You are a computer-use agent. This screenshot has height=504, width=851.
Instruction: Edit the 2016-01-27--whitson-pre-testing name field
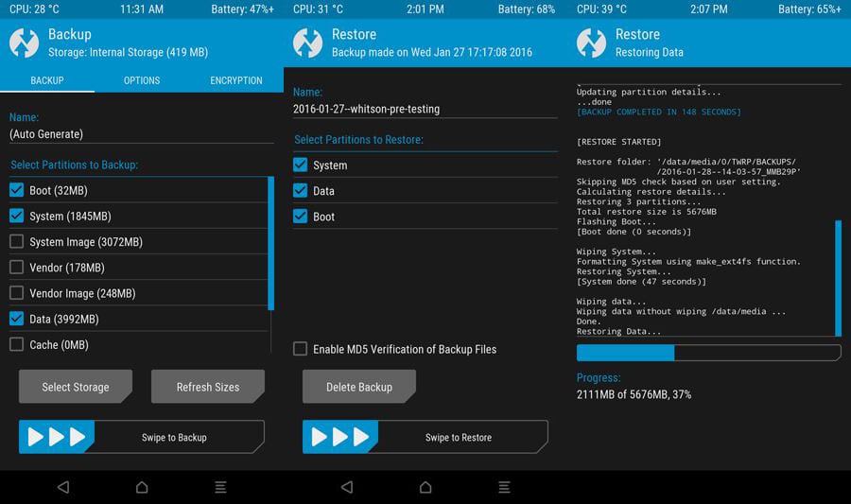coord(425,109)
